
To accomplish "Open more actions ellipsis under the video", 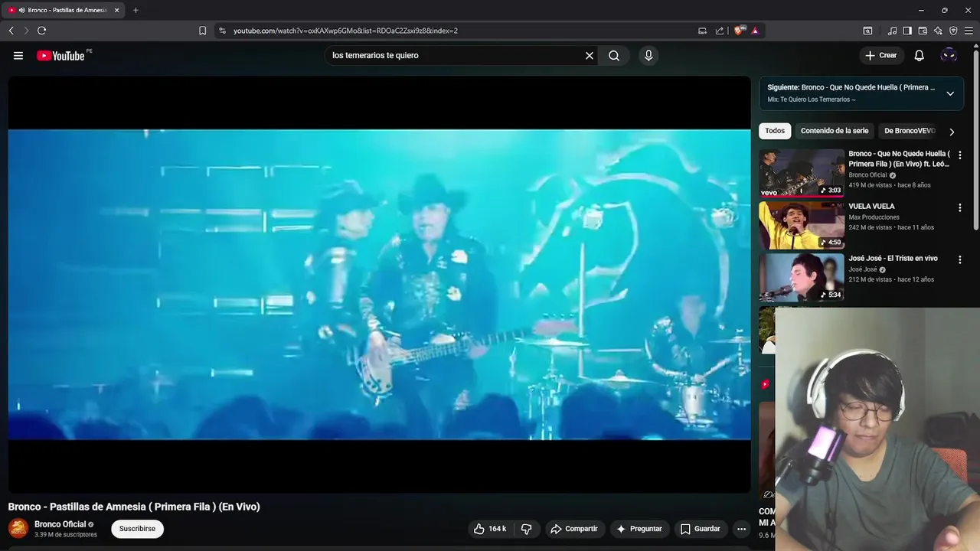I will 741,529.
